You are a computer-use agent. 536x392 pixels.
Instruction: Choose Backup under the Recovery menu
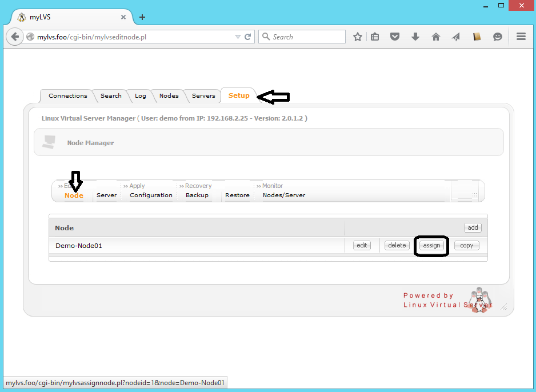click(x=197, y=195)
